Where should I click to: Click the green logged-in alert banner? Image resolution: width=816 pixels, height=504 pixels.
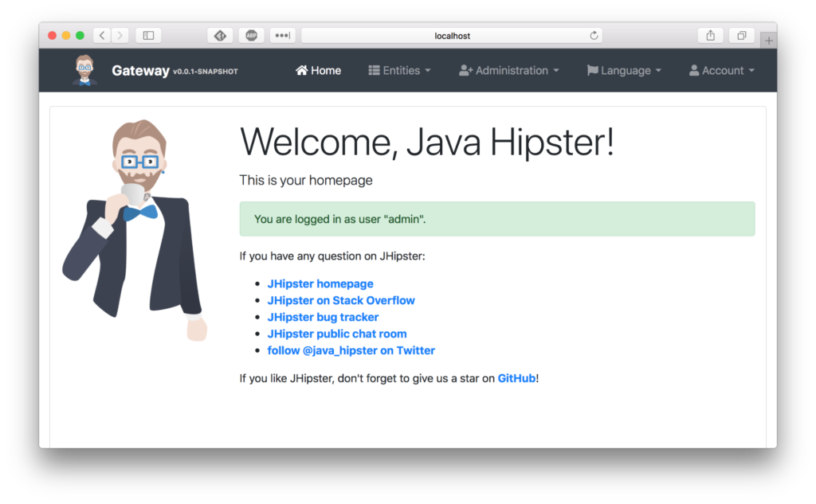tap(497, 219)
